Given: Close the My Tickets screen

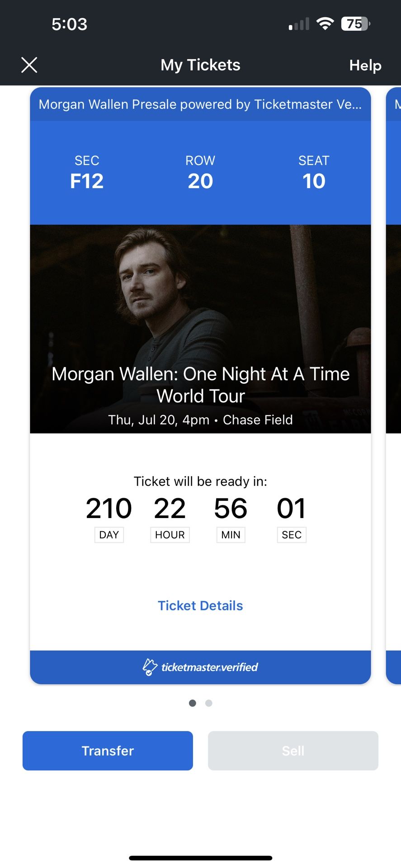Looking at the screenshot, I should 29,65.
